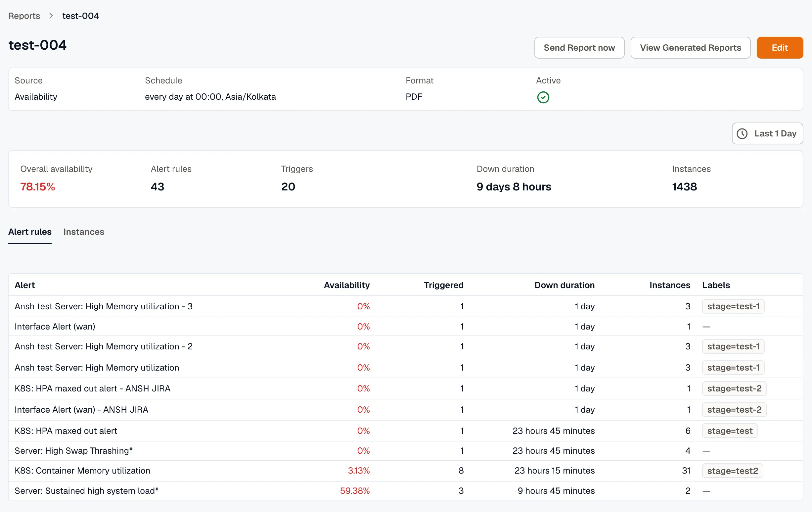The image size is (812, 512).
Task: Click the green Active checkmark icon
Action: [543, 97]
